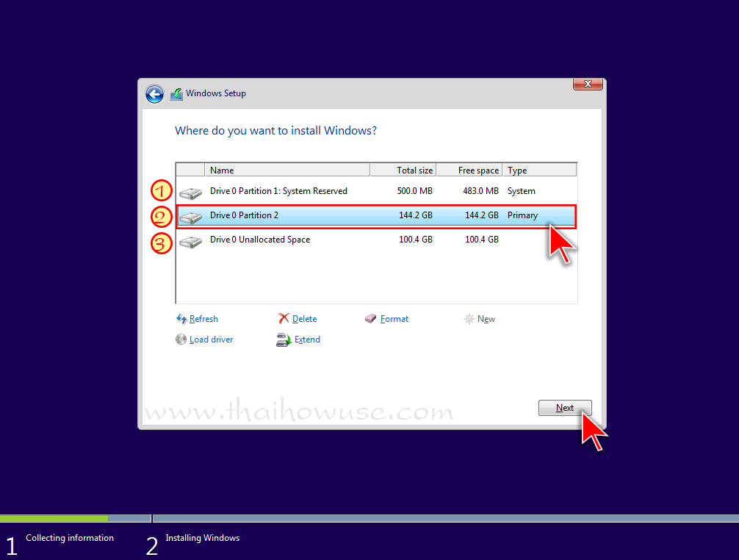Screen dimensions: 739x560
Task: Delete the selected partition
Action: (304, 319)
